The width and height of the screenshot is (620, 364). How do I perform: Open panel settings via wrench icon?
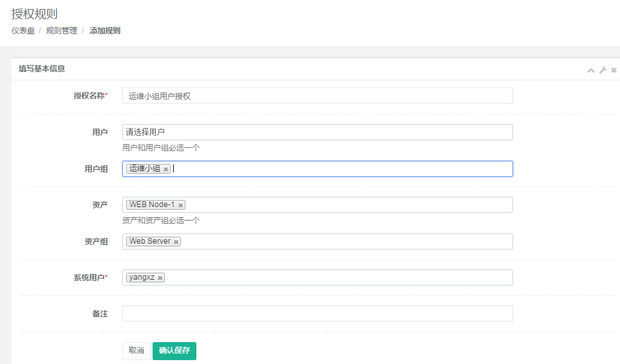[x=603, y=70]
